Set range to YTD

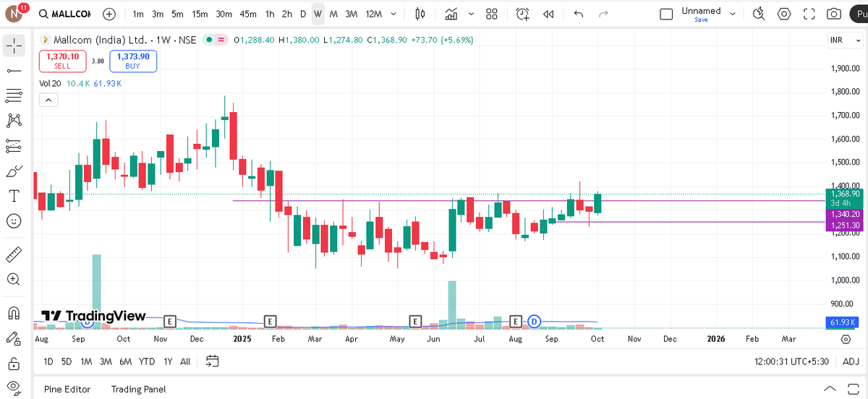147,361
